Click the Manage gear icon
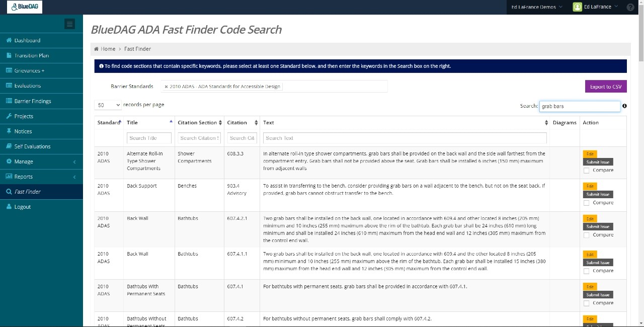This screenshot has height=327, width=644. [x=9, y=161]
